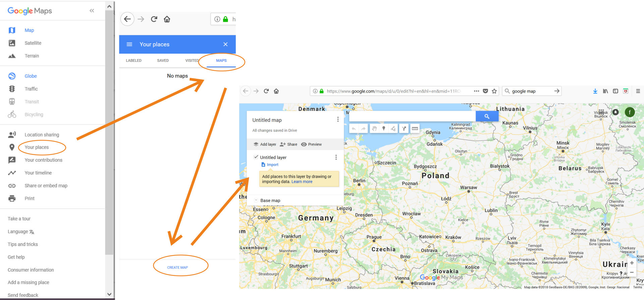
Task: Enable Globe mode
Action: coord(31,76)
